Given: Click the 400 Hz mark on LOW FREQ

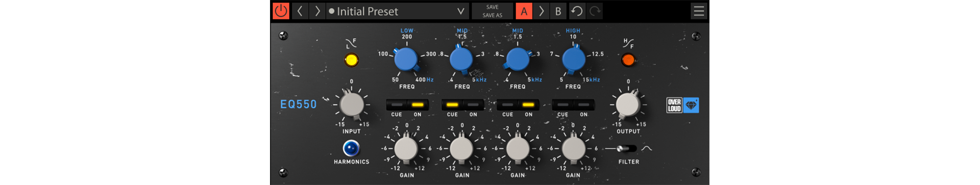Looking at the screenshot, I should pyautogui.click(x=424, y=80).
